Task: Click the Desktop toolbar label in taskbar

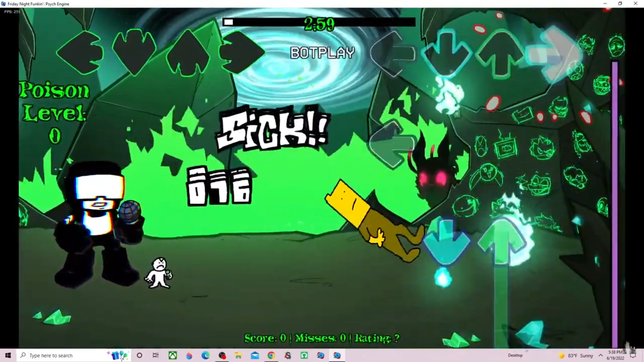Action: click(515, 355)
